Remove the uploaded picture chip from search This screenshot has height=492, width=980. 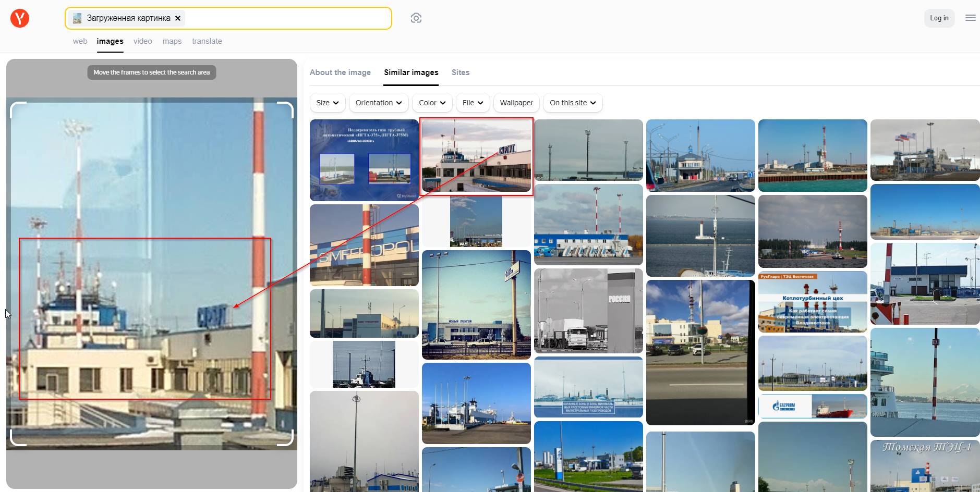point(178,18)
